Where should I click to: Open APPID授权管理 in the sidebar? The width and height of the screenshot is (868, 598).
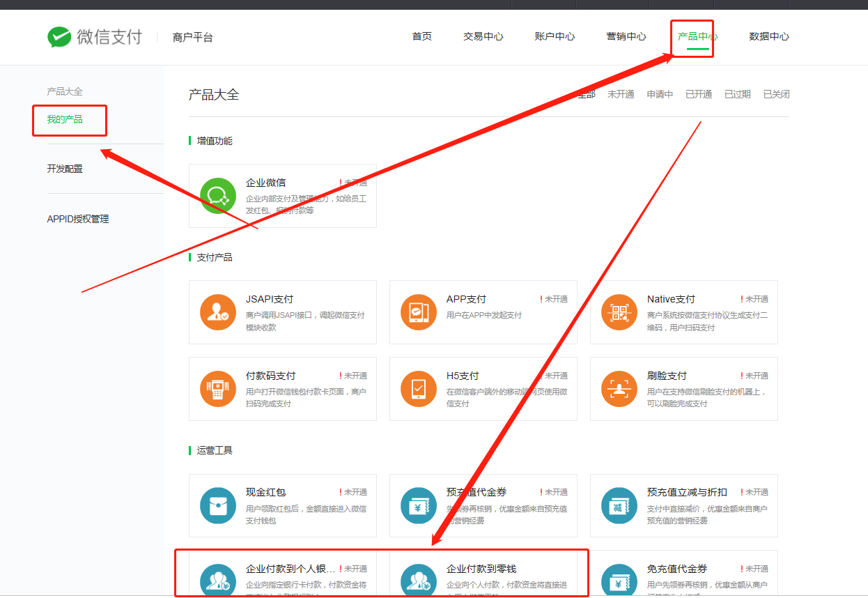78,219
